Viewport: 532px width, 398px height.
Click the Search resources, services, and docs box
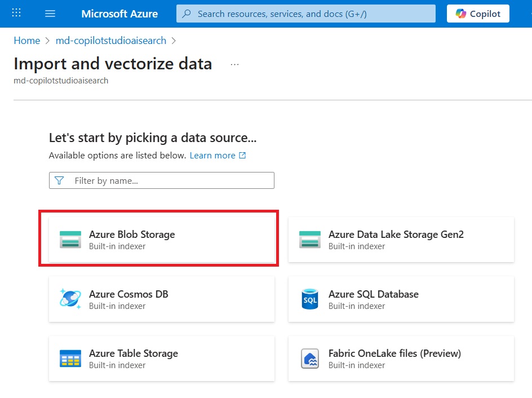pos(305,14)
